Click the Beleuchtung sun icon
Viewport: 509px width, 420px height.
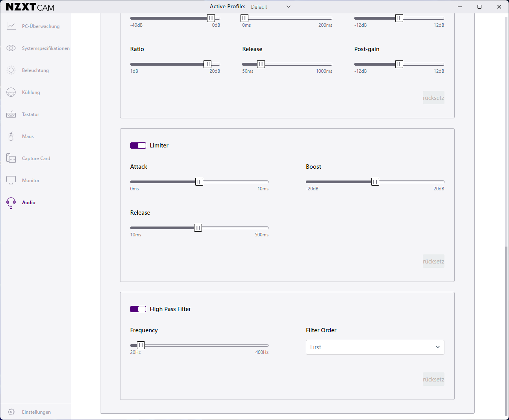click(11, 70)
